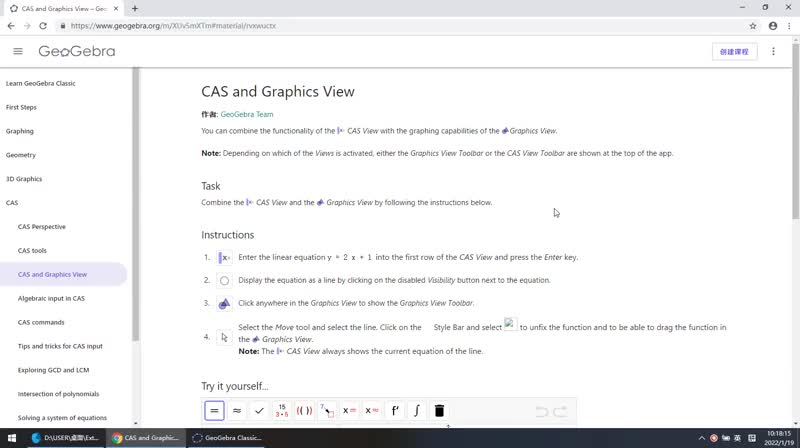Image resolution: width=800 pixels, height=448 pixels.
Task: Open Tips and tricks for CAS input
Action: pyautogui.click(x=60, y=346)
